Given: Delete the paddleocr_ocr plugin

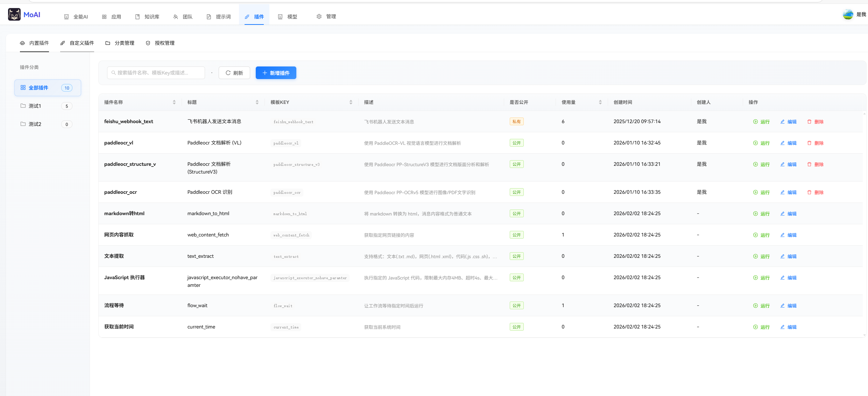Looking at the screenshot, I should click(x=815, y=192).
